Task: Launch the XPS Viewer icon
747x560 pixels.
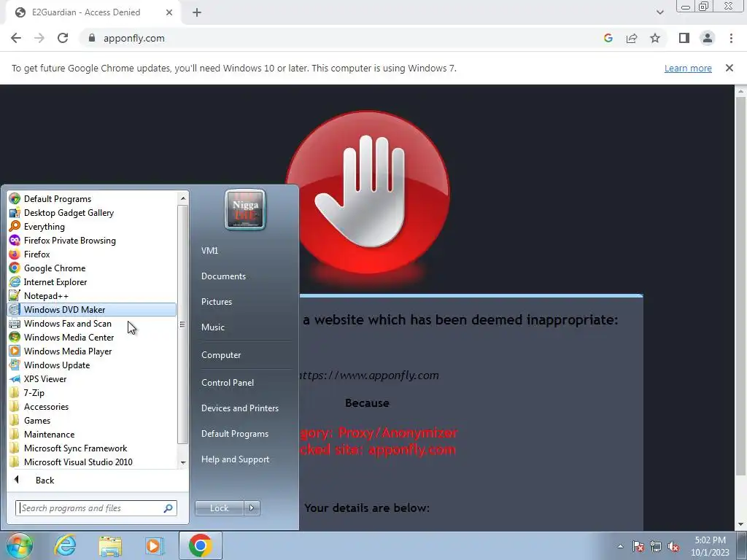Action: click(x=15, y=378)
